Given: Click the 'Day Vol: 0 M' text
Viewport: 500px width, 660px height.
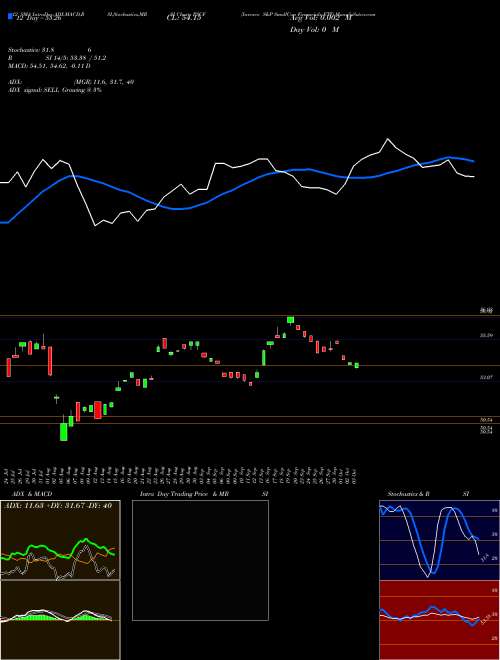Looking at the screenshot, I should pos(314,30).
